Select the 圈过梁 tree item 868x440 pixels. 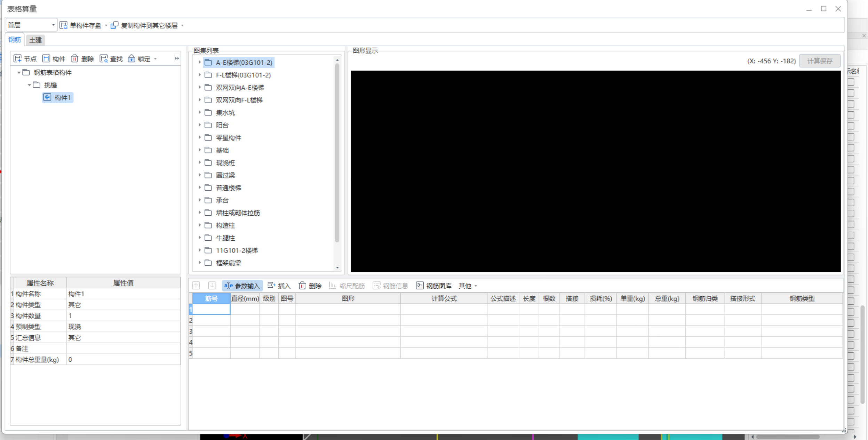[x=225, y=175]
